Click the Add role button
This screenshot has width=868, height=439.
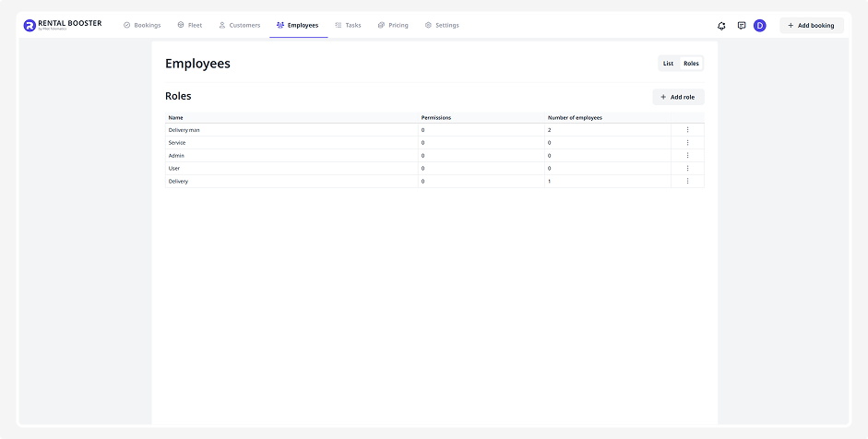[678, 97]
